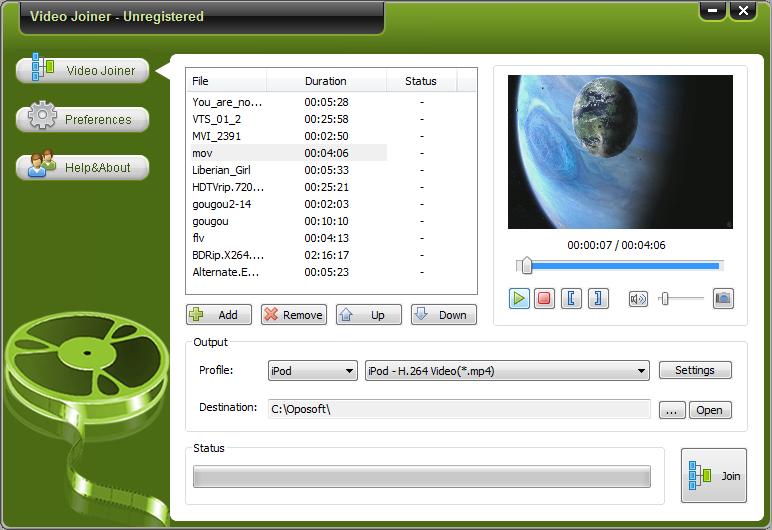Select the HDTVrip.720... file
The width and height of the screenshot is (772, 530).
point(331,187)
